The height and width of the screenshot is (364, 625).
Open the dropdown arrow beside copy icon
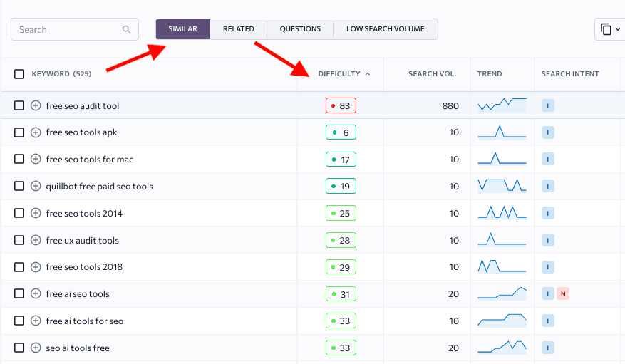618,29
